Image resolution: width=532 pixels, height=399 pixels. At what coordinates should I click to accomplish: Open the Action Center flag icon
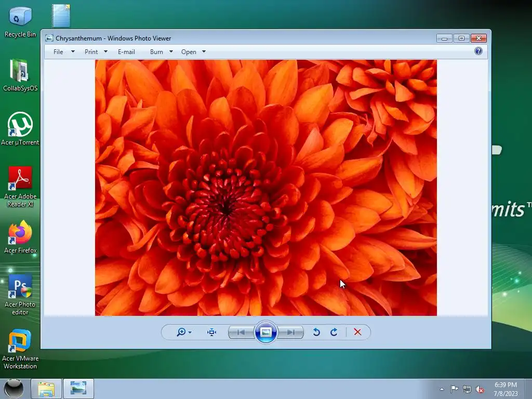[x=454, y=389]
